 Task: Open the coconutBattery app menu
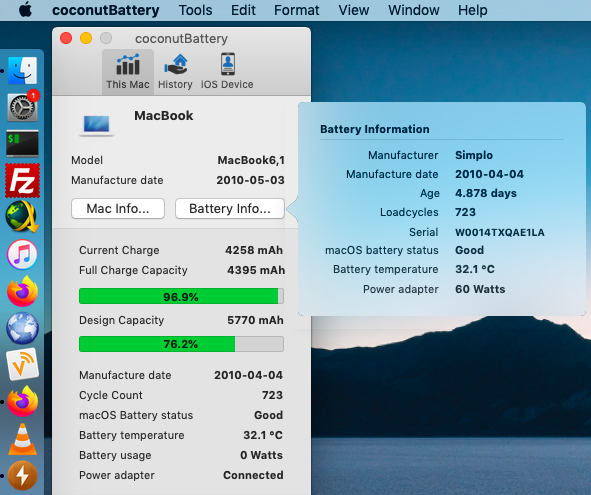click(106, 10)
